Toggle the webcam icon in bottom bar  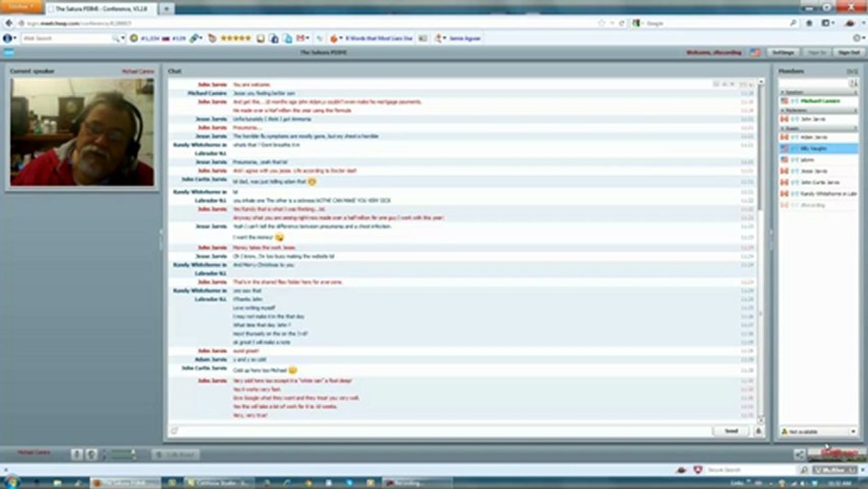(92, 454)
